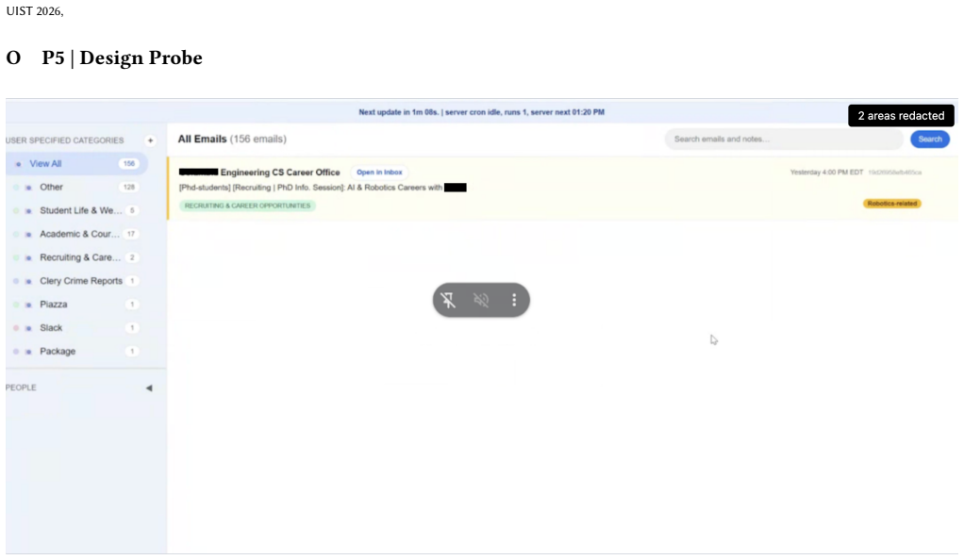Open the three-dot more options menu
Viewport: 964px width, 560px height.
[x=514, y=300]
